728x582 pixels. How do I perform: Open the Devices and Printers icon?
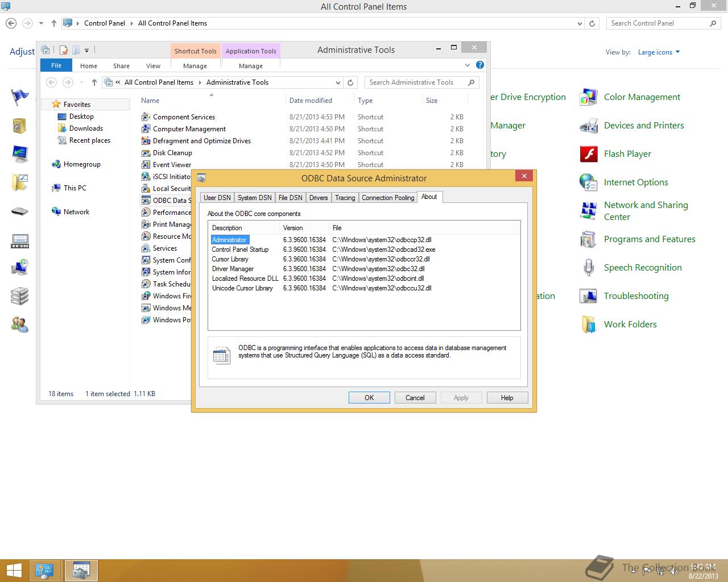click(589, 126)
